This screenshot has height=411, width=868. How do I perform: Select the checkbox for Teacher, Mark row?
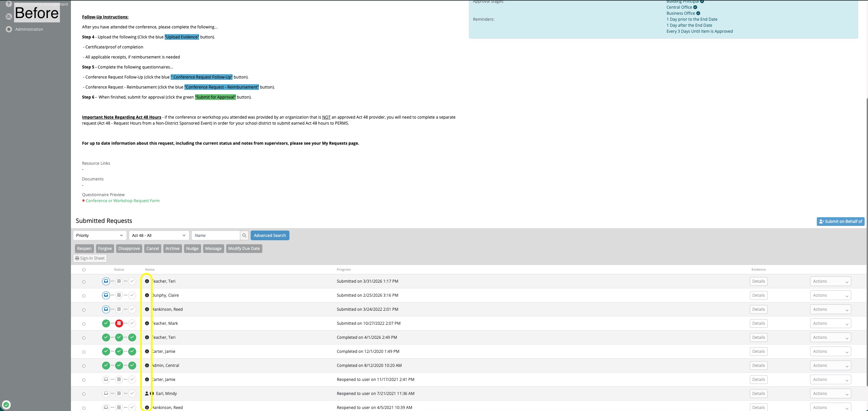tap(84, 324)
